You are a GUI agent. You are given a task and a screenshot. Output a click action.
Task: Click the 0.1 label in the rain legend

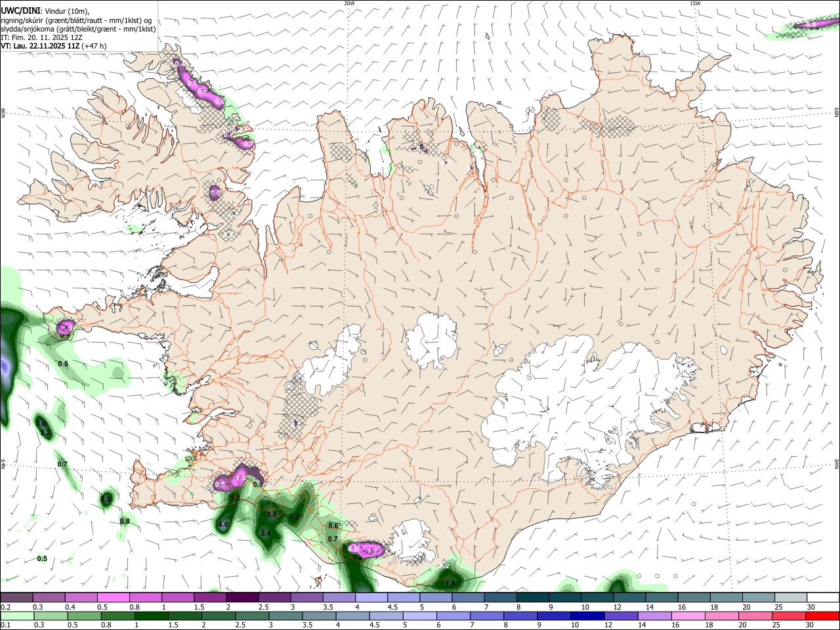point(5,625)
